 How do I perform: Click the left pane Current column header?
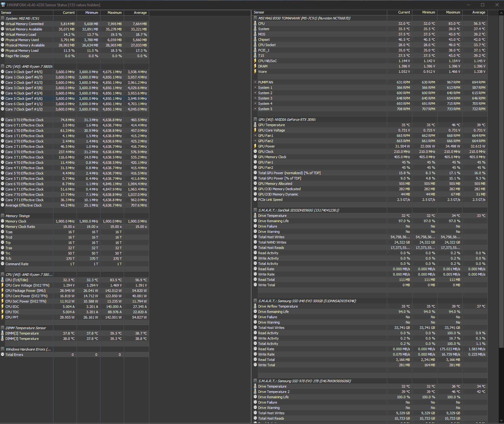point(65,13)
